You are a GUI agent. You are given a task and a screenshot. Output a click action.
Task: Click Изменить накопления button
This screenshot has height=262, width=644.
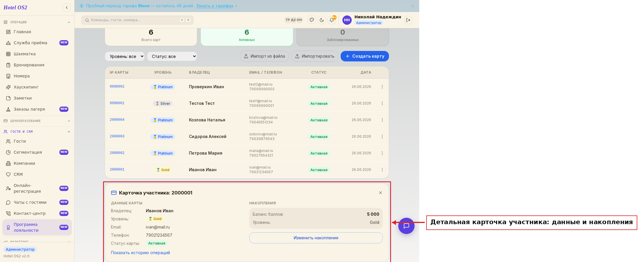click(x=316, y=238)
